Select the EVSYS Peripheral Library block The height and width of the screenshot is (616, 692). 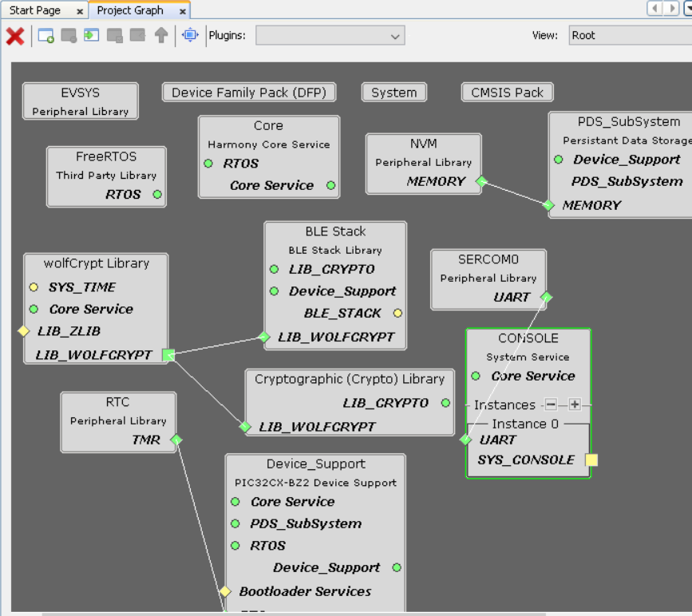pos(80,101)
